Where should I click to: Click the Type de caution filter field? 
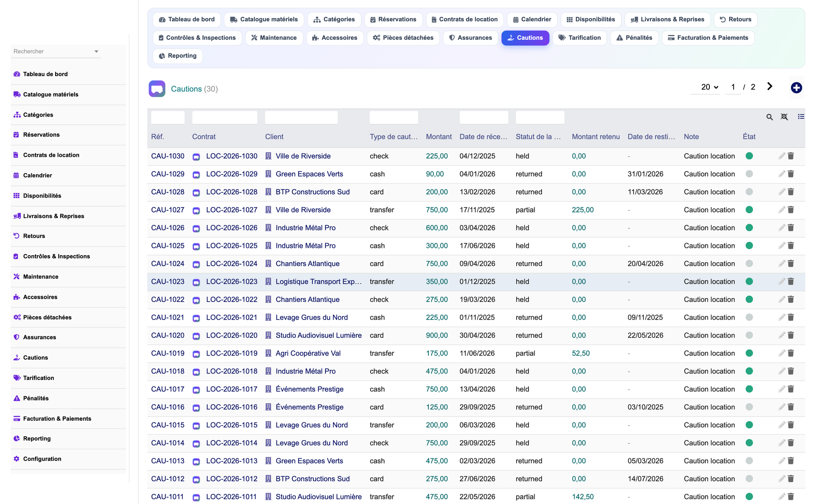[x=394, y=118]
